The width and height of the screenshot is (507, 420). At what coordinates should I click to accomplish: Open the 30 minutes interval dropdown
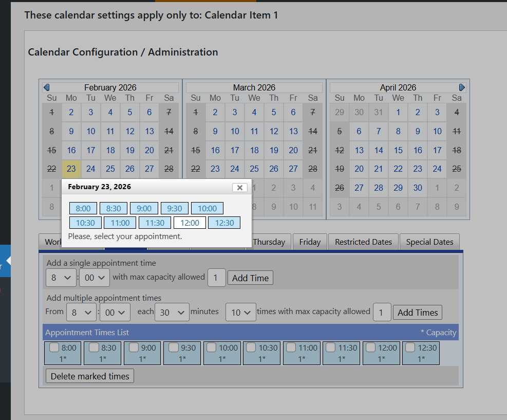[x=172, y=312]
